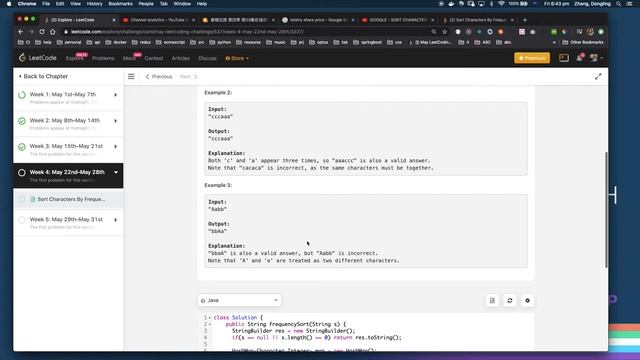
Task: Click the Premium button
Action: (x=532, y=58)
